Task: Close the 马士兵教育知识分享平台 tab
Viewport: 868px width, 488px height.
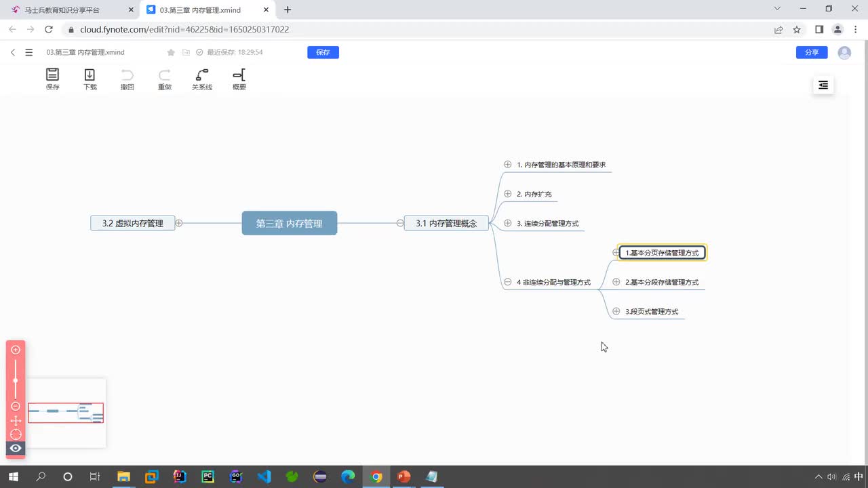Action: tap(131, 10)
